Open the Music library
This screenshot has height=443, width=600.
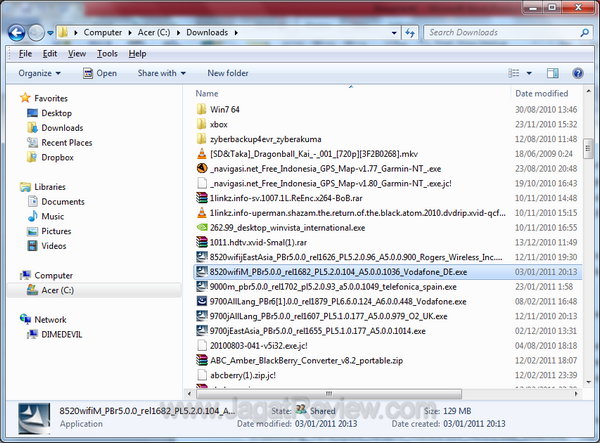pyautogui.click(x=52, y=217)
